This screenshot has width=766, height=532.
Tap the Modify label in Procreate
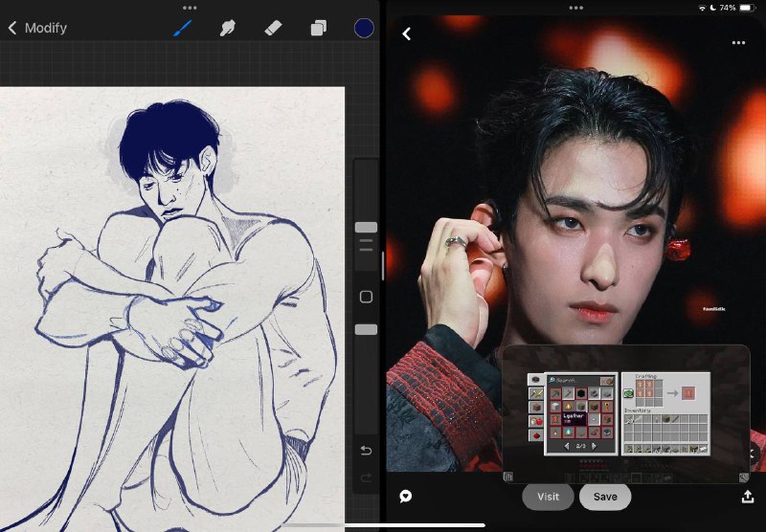point(46,28)
